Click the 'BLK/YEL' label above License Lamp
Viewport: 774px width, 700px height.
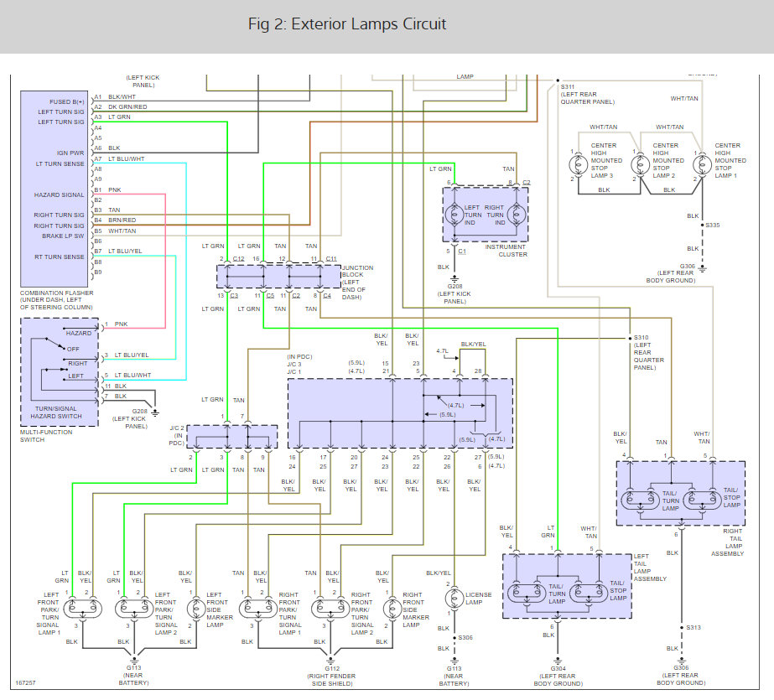tap(439, 573)
